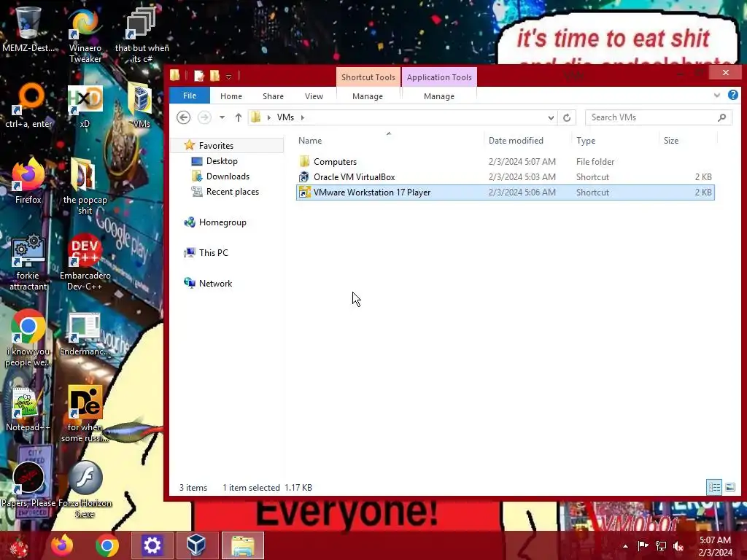The width and height of the screenshot is (747, 560).
Task: Switch to the Share ribbon tab
Action: 273,96
